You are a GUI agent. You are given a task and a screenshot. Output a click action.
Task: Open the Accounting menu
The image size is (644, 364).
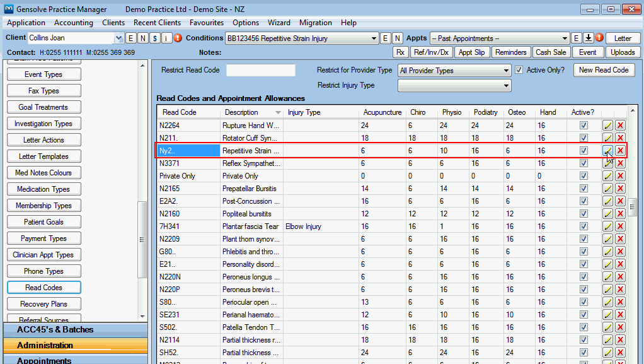pyautogui.click(x=74, y=23)
